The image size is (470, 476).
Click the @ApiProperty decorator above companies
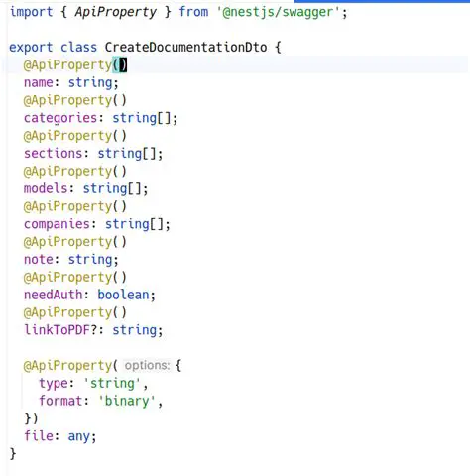(67, 206)
